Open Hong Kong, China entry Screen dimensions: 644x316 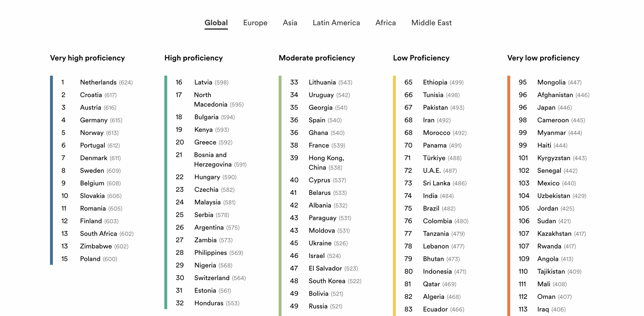[x=326, y=163]
